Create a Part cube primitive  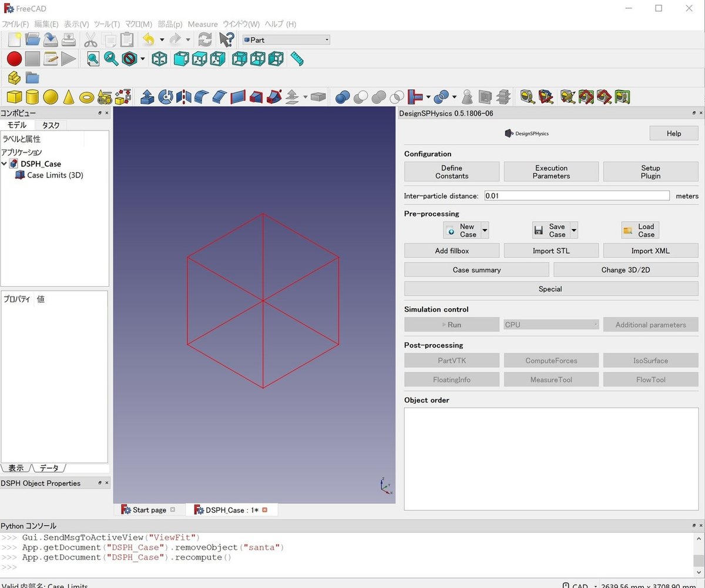14,97
